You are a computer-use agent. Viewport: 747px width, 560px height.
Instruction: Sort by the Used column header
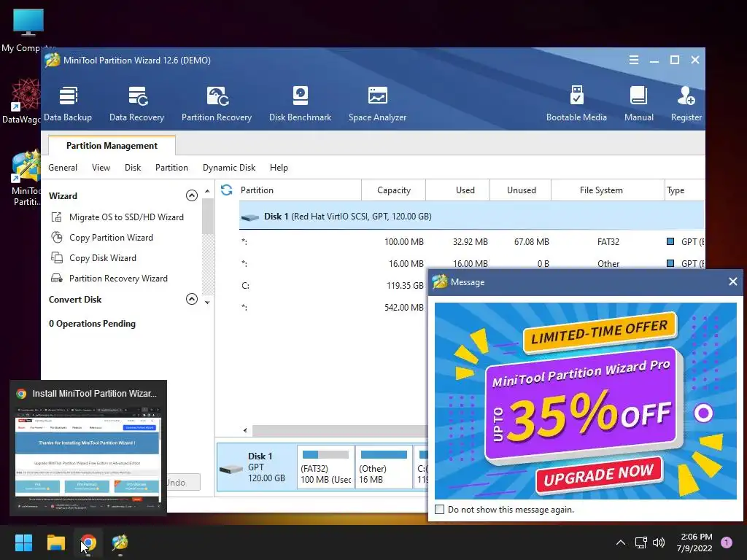[x=458, y=190]
